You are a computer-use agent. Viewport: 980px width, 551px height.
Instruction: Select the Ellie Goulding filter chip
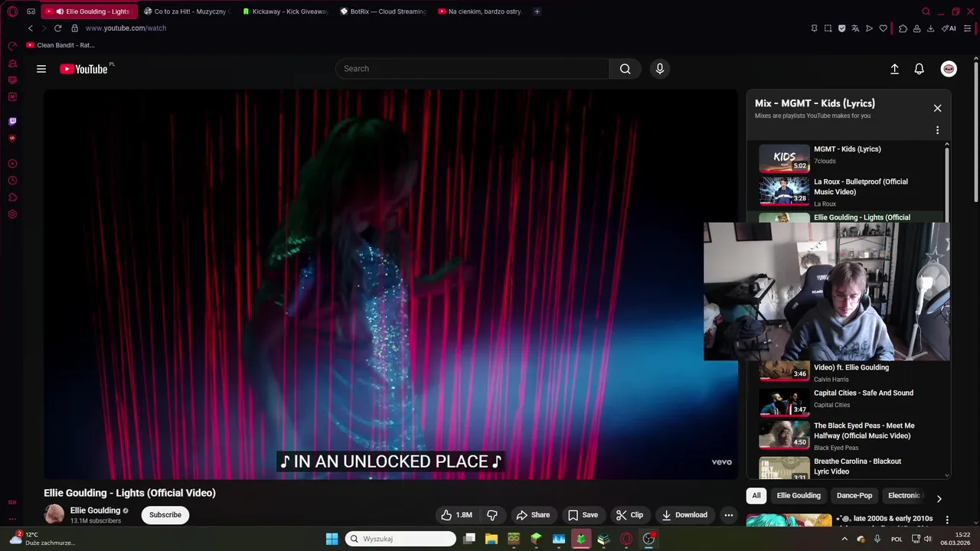click(x=799, y=496)
